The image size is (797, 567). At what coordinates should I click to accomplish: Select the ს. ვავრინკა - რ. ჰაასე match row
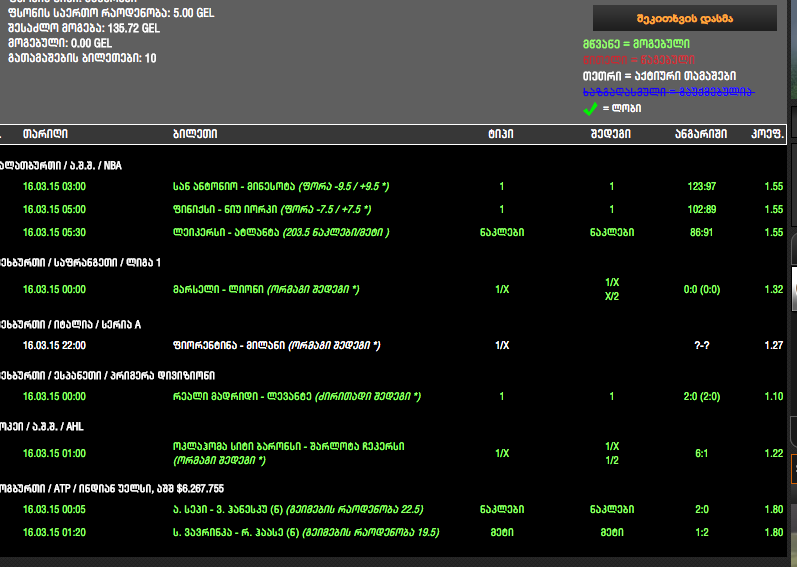tap(393, 532)
